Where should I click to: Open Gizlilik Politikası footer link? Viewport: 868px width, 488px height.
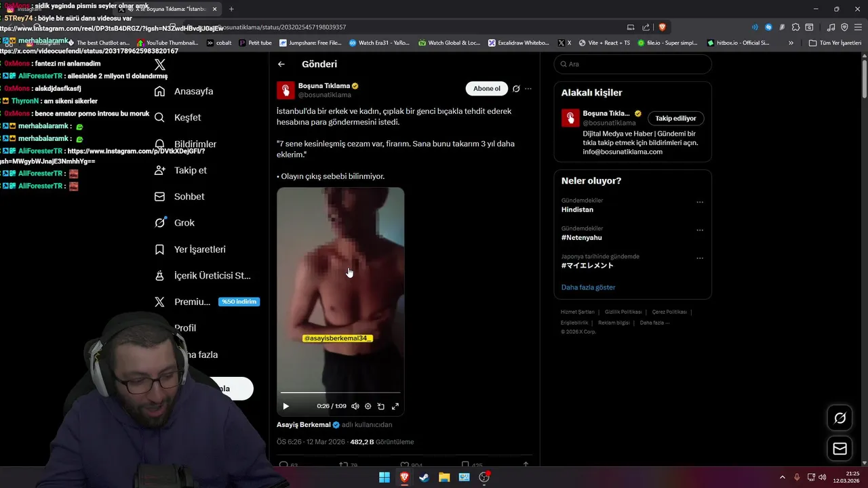click(x=623, y=312)
